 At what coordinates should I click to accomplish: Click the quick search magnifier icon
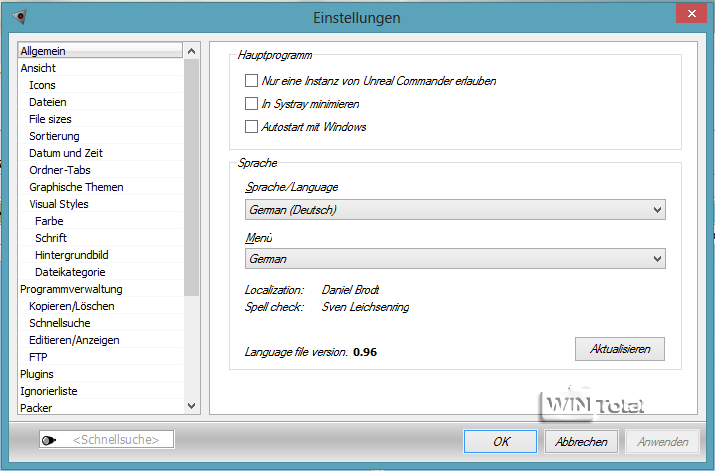tap(49, 440)
